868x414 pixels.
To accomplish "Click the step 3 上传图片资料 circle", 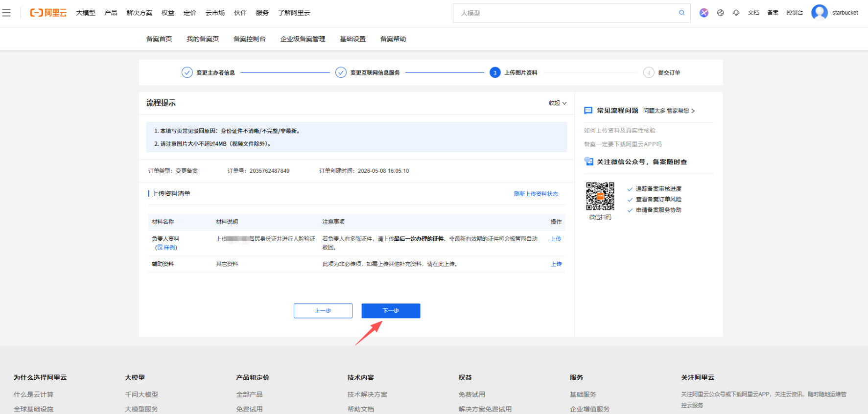I will tap(495, 72).
